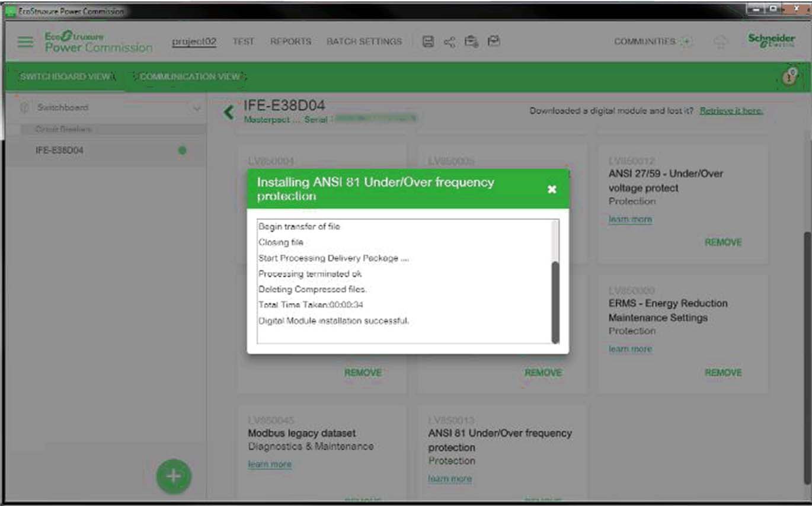
Task: Click 'Deleting Compressed files.' log line
Action: click(312, 290)
